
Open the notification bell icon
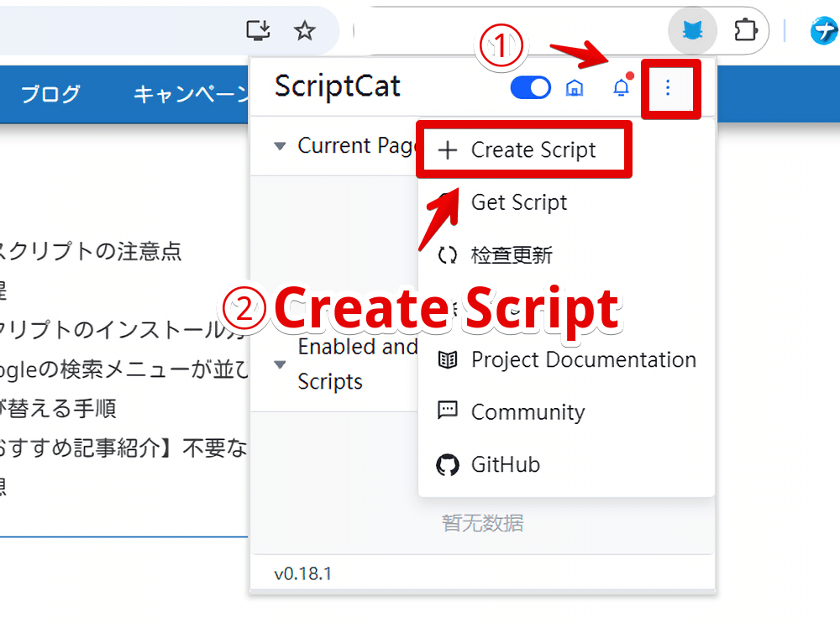tap(622, 86)
